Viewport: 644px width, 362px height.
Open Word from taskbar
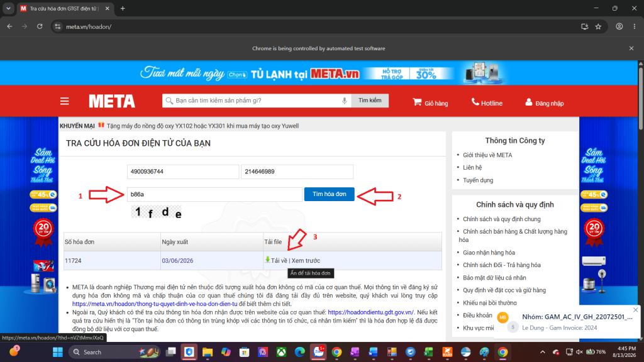tap(373, 352)
